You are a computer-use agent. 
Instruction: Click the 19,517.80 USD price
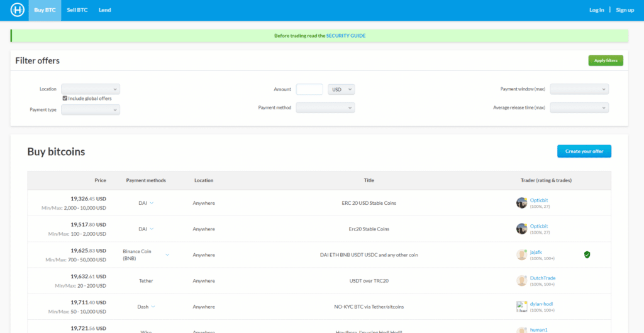point(88,224)
